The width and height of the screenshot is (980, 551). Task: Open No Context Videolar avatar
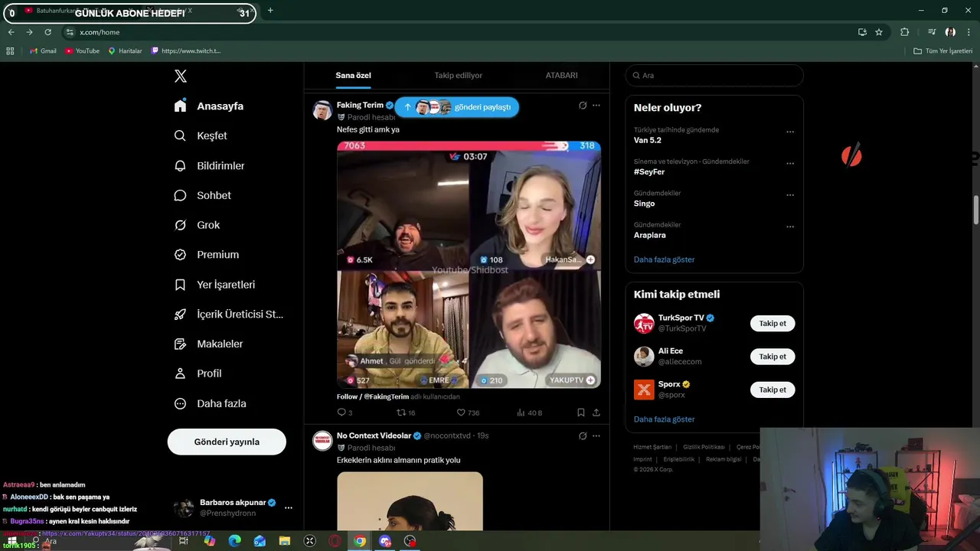coord(322,440)
